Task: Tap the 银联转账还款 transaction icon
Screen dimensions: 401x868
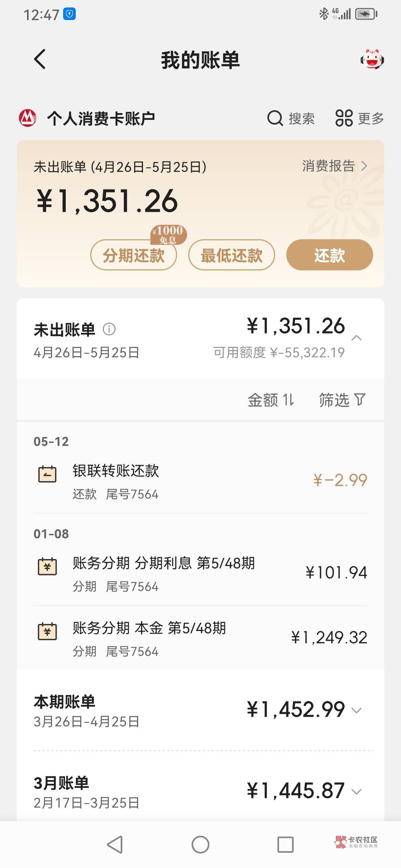Action: click(x=48, y=474)
